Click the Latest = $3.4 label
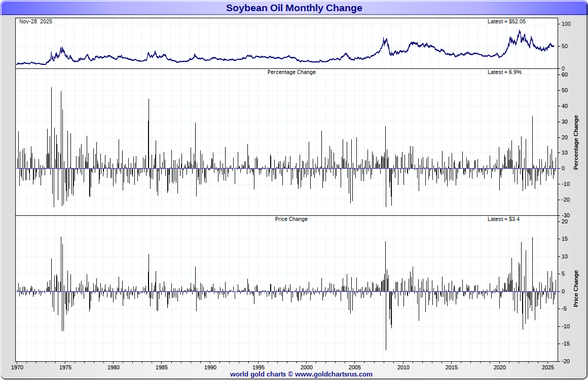The image size is (588, 380). (x=503, y=219)
